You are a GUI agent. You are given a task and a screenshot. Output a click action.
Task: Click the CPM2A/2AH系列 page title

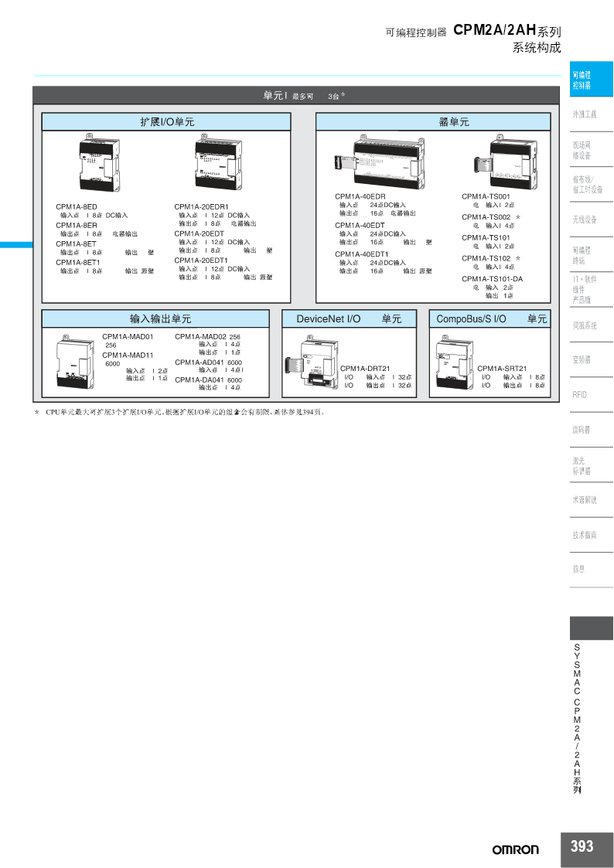tap(507, 30)
